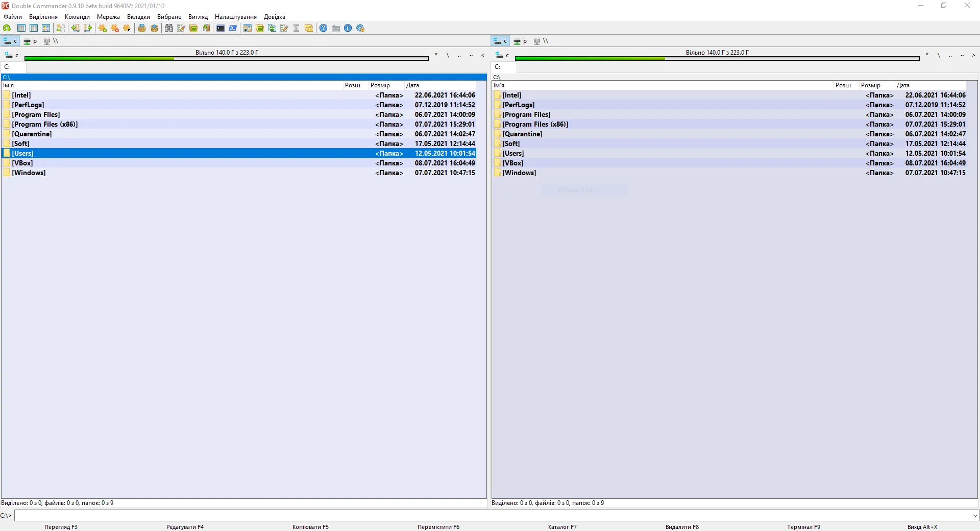This screenshot has height=531, width=980.
Task: Sort left panel by Дата column header
Action: tap(440, 85)
